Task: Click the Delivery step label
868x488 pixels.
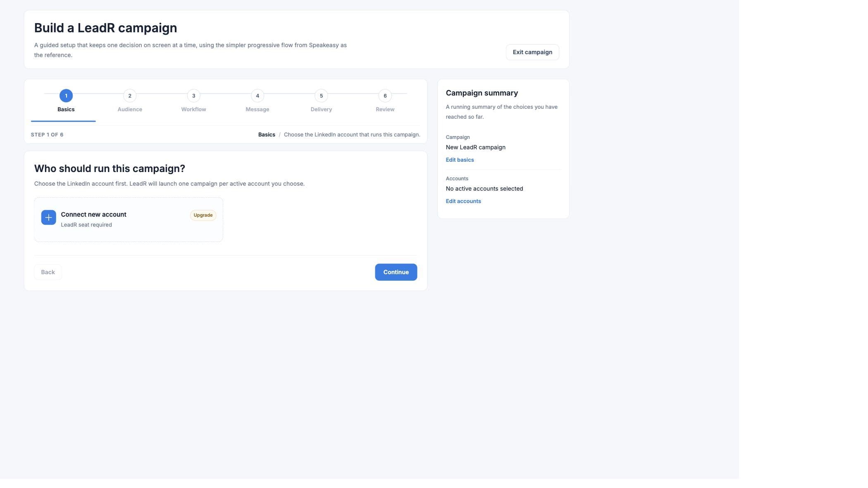Action: point(321,109)
